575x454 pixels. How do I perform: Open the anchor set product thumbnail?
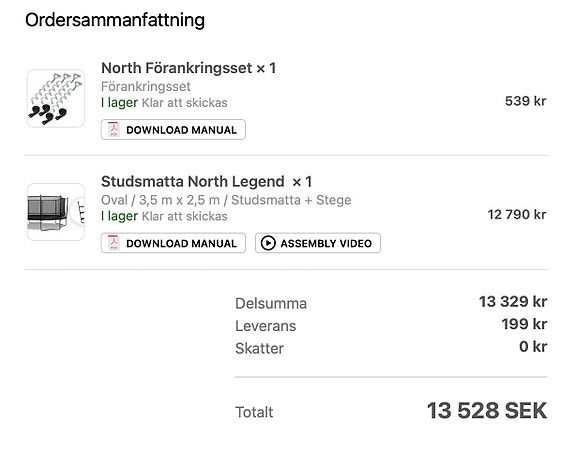pyautogui.click(x=56, y=98)
